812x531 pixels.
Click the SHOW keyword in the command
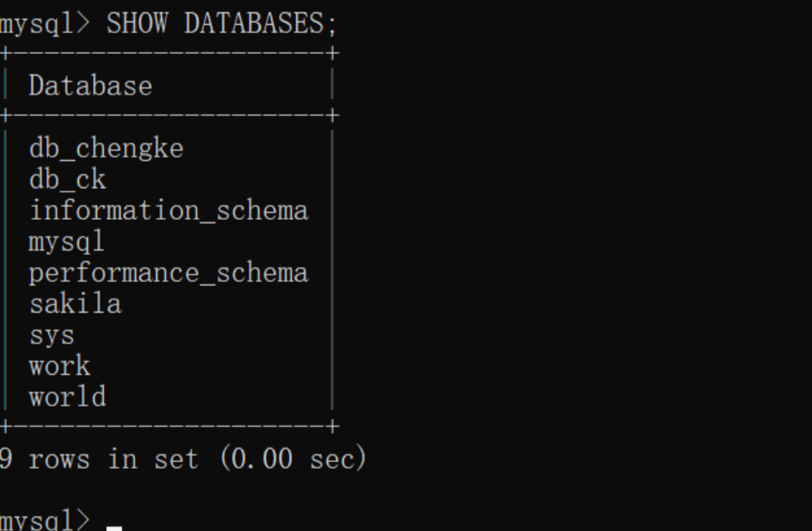click(137, 24)
